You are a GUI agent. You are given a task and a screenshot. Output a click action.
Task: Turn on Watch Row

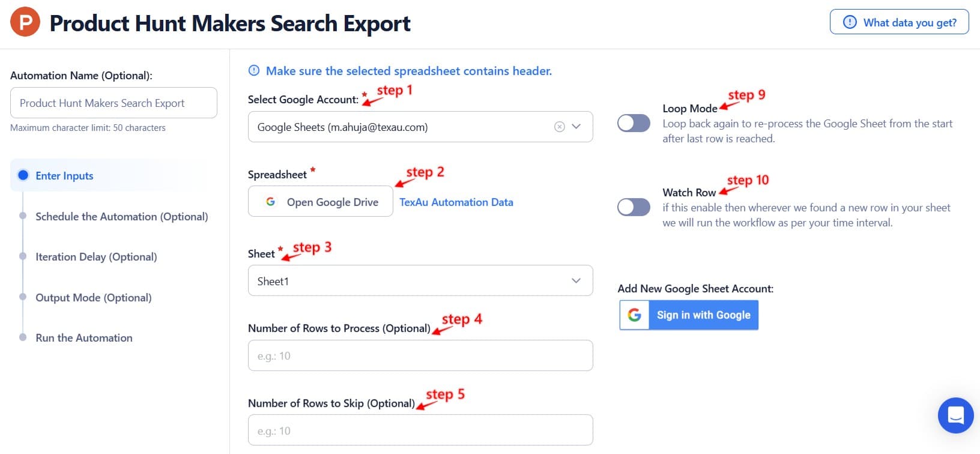click(634, 207)
